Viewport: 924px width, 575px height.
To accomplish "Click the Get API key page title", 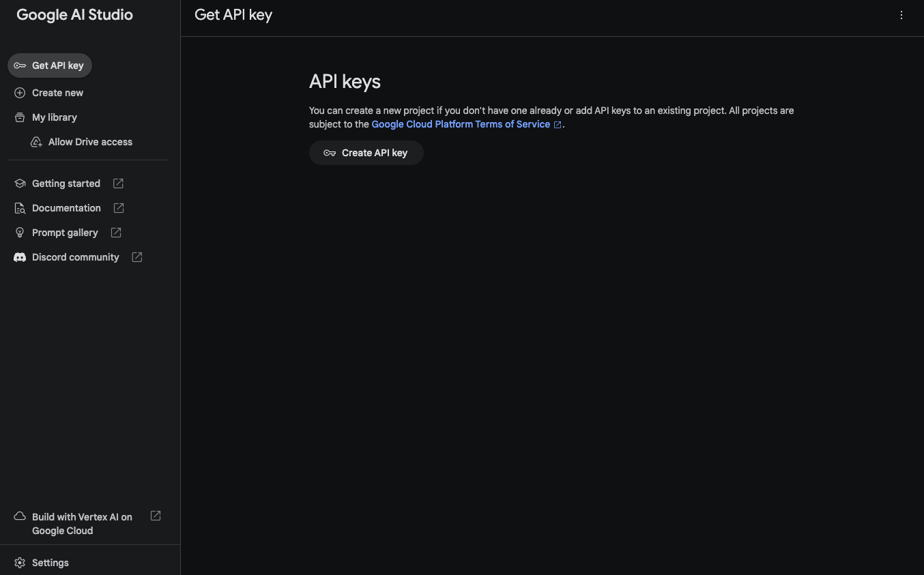I will pyautogui.click(x=233, y=15).
